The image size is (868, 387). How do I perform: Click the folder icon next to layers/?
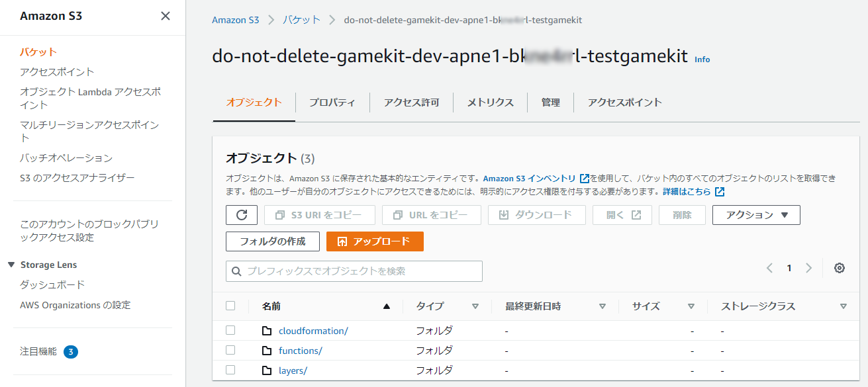coord(267,370)
